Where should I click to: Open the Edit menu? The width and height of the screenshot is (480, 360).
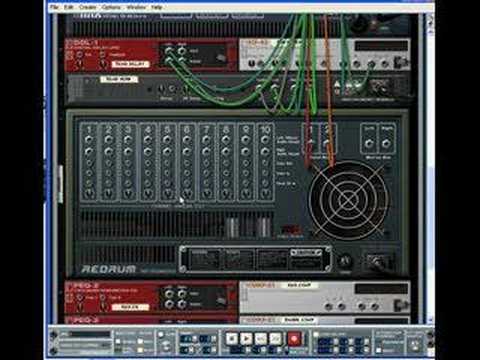click(x=69, y=7)
